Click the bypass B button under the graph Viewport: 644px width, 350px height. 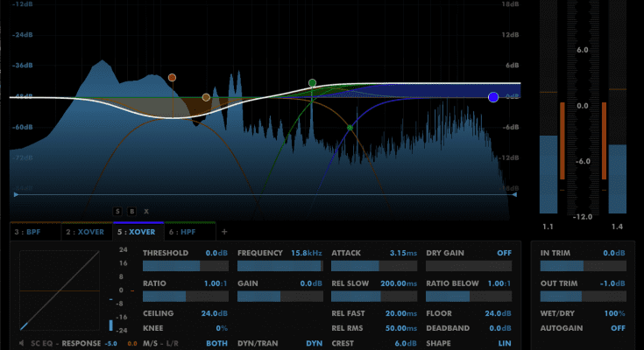coord(131,211)
